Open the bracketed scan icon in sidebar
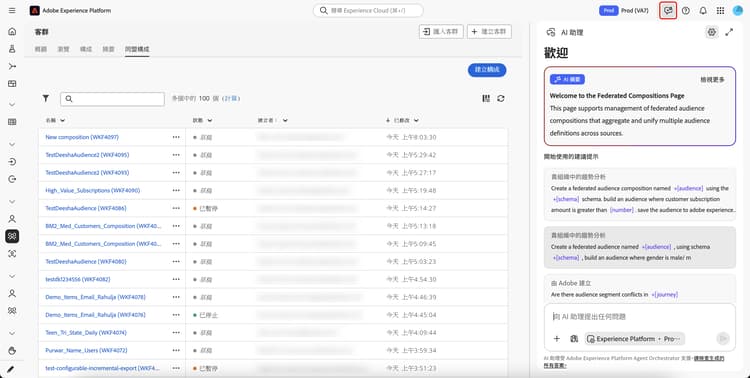The image size is (750, 378). (x=12, y=254)
